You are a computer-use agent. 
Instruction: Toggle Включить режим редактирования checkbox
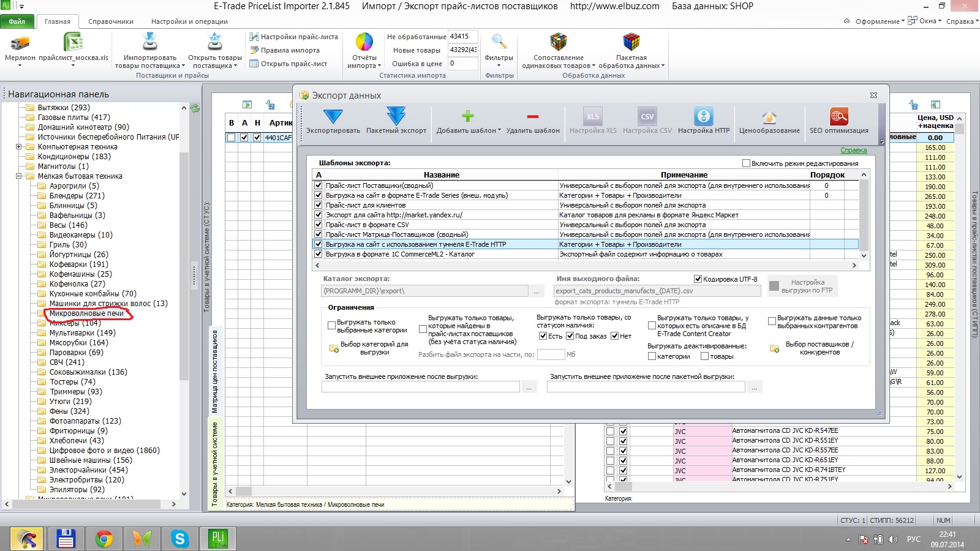click(x=746, y=163)
